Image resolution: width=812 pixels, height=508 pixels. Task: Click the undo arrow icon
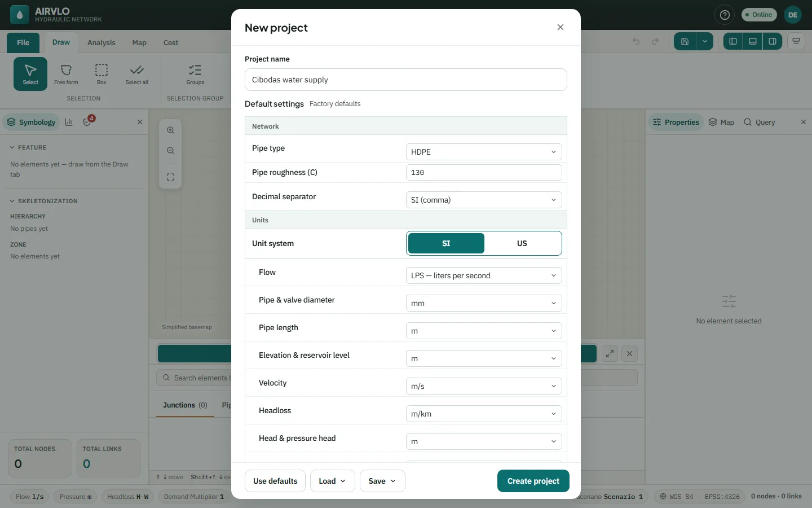click(x=636, y=41)
